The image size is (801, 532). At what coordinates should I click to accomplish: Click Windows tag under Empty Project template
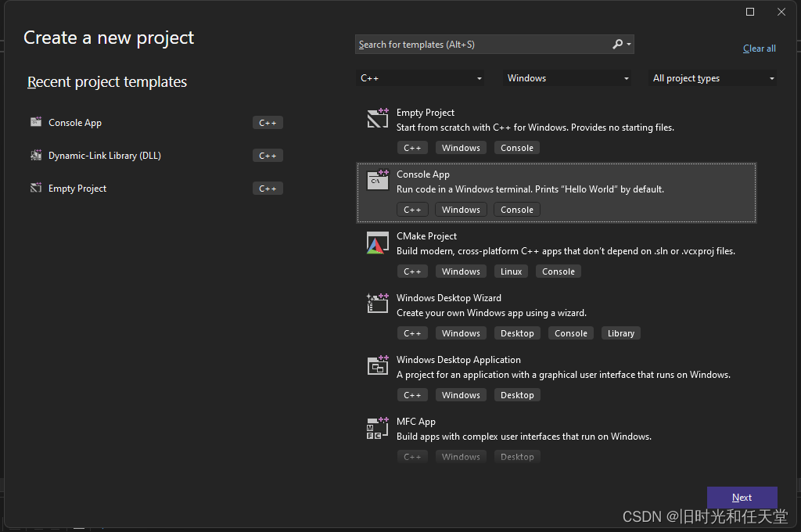[x=461, y=148]
